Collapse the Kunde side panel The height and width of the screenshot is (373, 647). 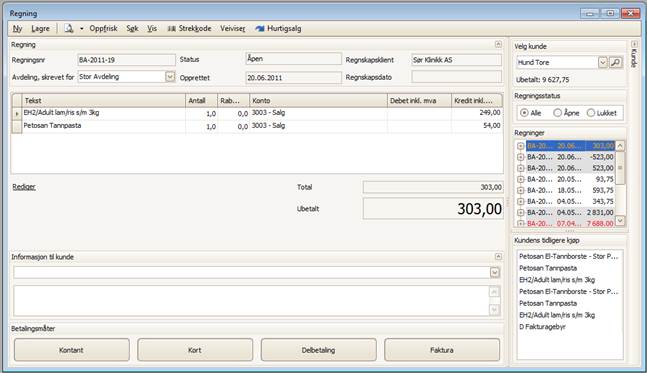point(634,44)
